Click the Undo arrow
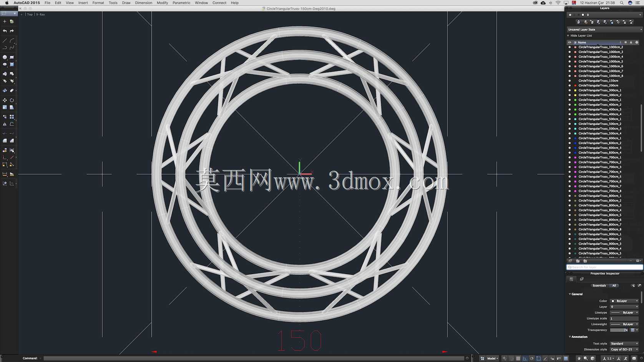 pyautogui.click(x=5, y=31)
